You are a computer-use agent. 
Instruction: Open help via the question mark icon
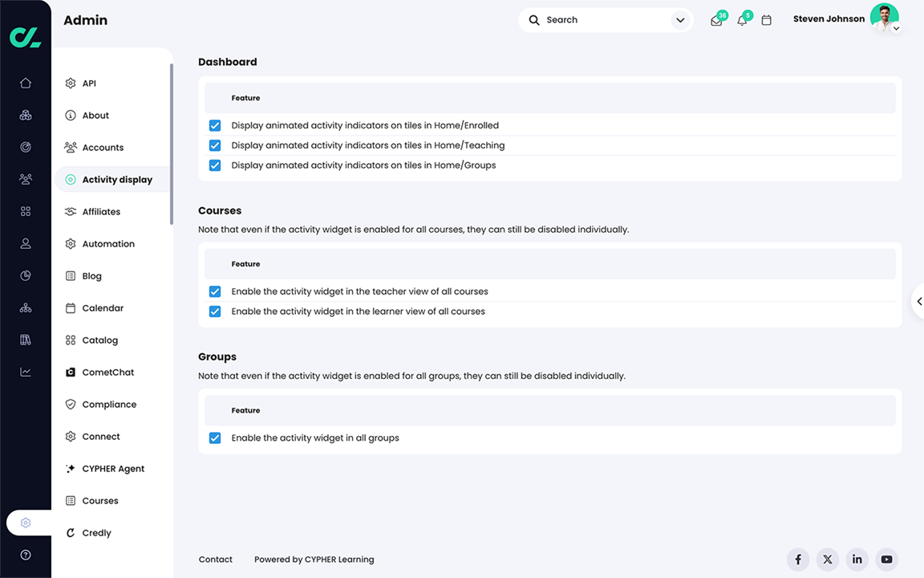(25, 554)
